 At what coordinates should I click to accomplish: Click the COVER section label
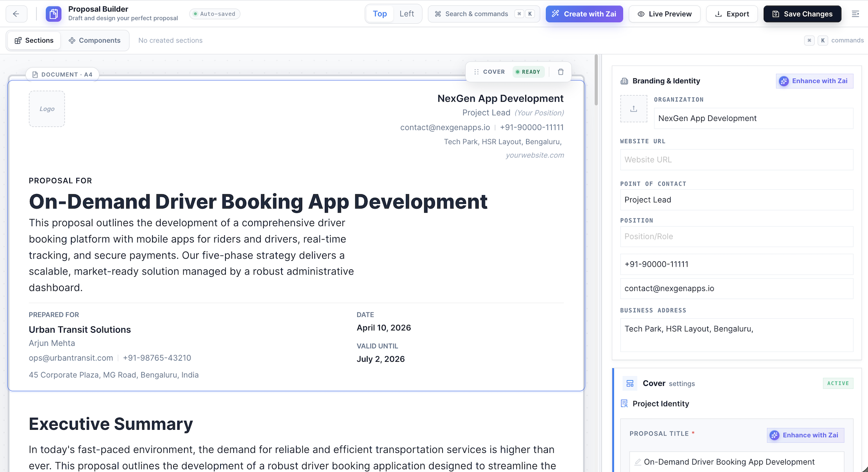coord(494,72)
